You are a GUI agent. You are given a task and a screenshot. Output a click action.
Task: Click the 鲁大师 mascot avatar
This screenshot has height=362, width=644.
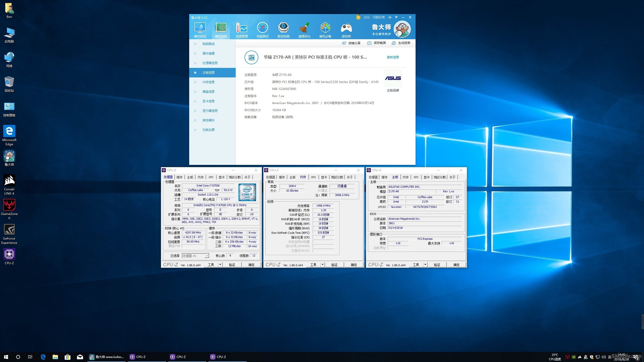(402, 29)
